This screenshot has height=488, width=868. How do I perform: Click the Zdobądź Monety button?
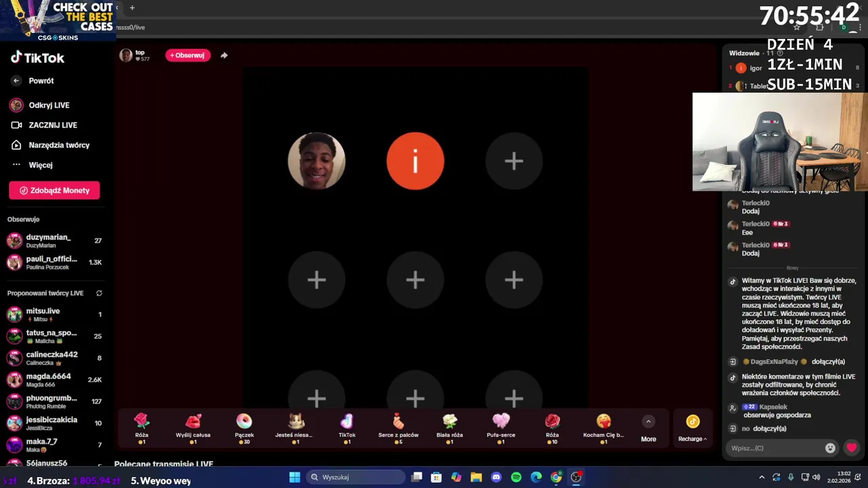click(54, 190)
